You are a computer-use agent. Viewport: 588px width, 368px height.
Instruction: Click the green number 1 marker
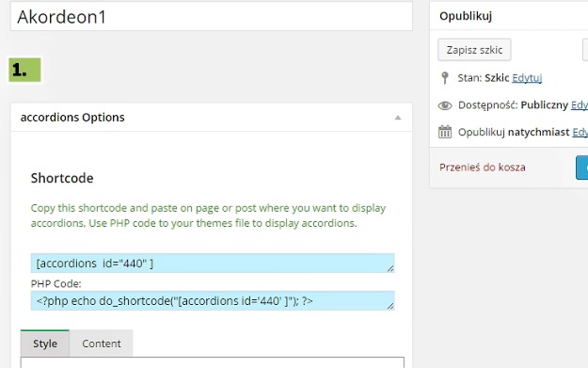pos(24,70)
